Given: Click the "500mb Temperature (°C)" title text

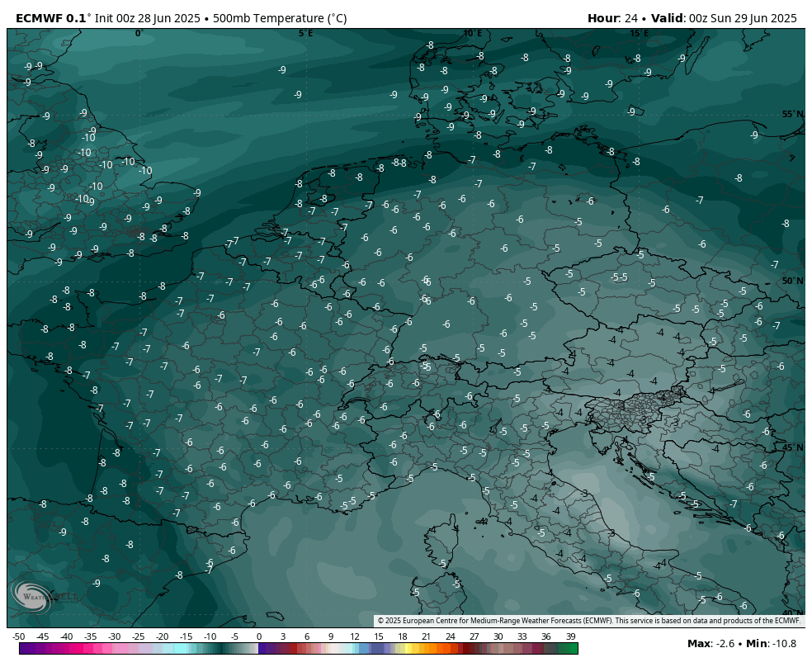Looking at the screenshot, I should (277, 18).
